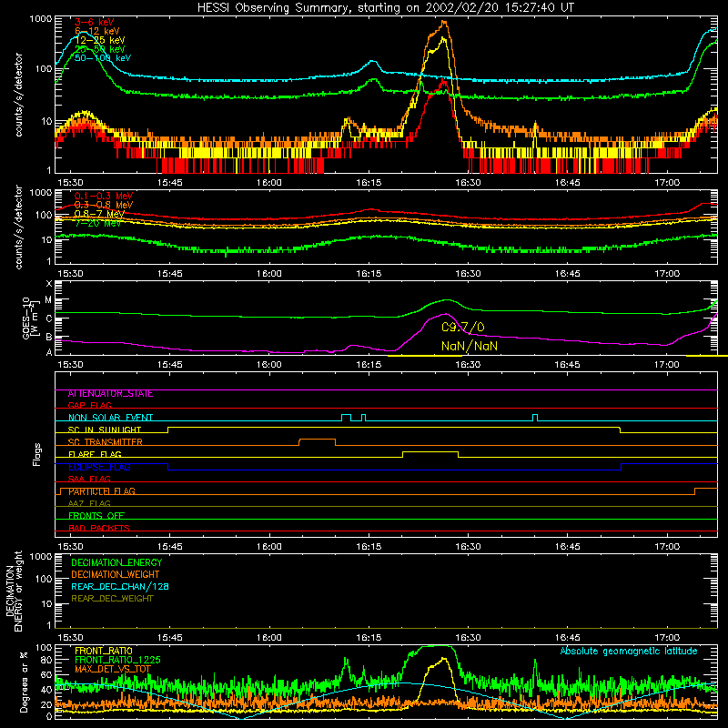Screen dimensions: 728x728
Task: Click the magenta GOES curve peak near C9.7
Action: coord(445,314)
